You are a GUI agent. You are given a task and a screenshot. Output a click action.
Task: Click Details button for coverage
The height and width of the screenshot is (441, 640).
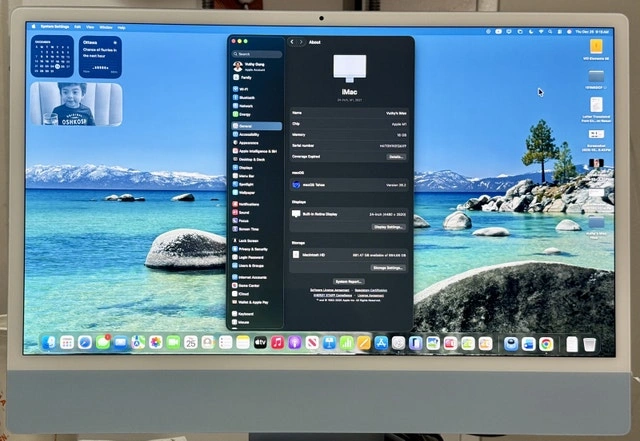pos(396,157)
